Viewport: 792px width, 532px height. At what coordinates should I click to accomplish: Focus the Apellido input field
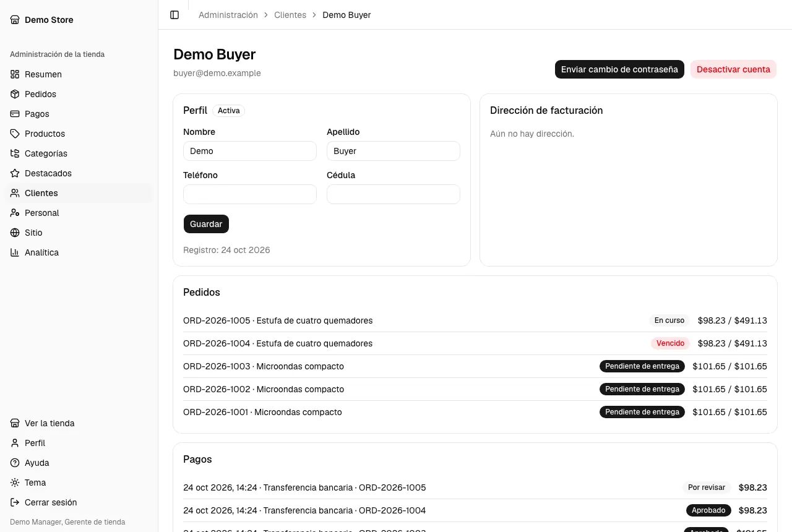click(394, 151)
